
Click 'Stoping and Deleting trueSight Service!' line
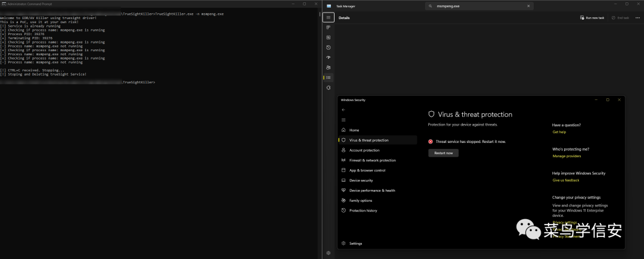click(43, 74)
